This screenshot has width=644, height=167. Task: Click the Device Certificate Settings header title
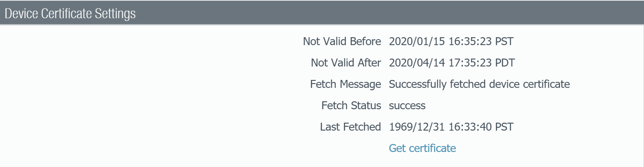[x=70, y=14]
